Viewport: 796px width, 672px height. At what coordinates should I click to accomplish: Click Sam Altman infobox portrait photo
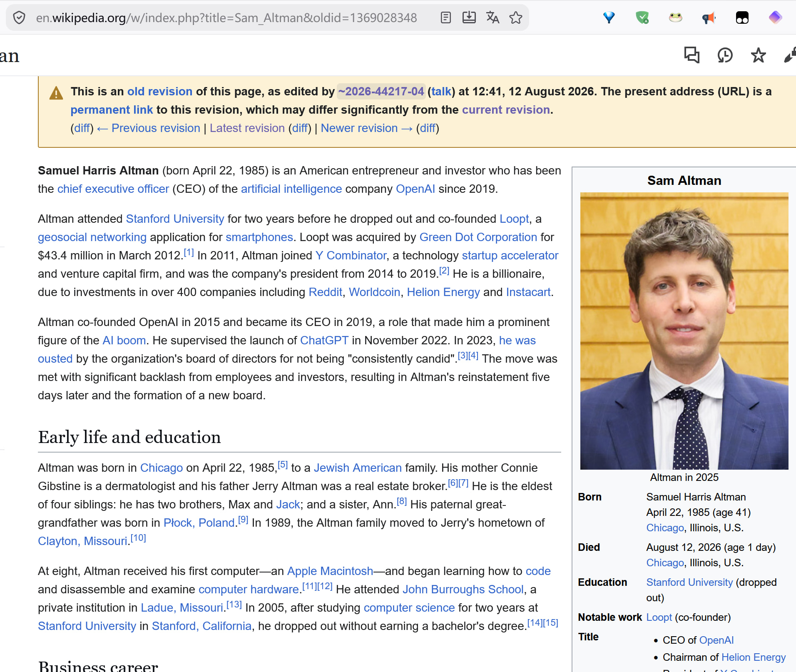pos(684,331)
